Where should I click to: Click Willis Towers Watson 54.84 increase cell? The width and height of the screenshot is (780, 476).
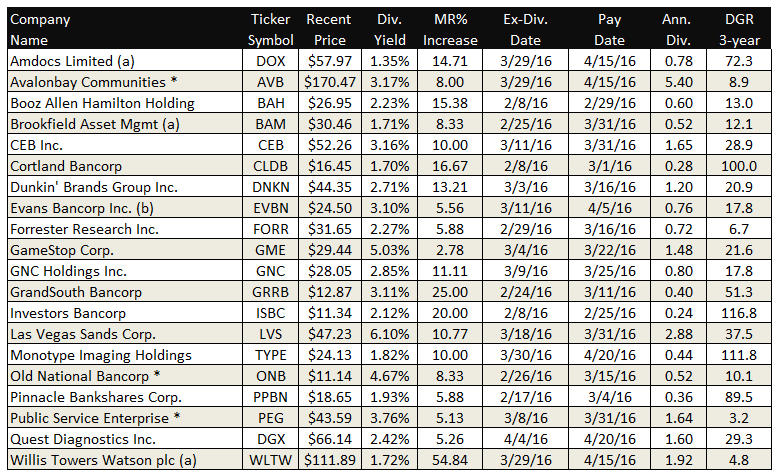click(x=452, y=460)
